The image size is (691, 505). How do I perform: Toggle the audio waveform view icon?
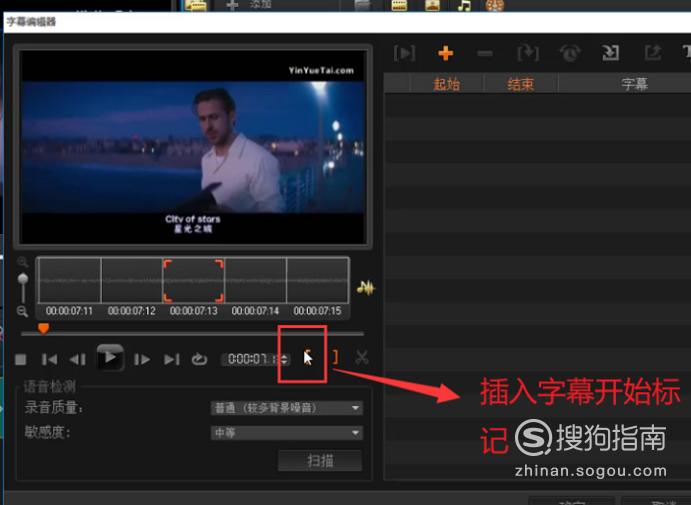(366, 288)
